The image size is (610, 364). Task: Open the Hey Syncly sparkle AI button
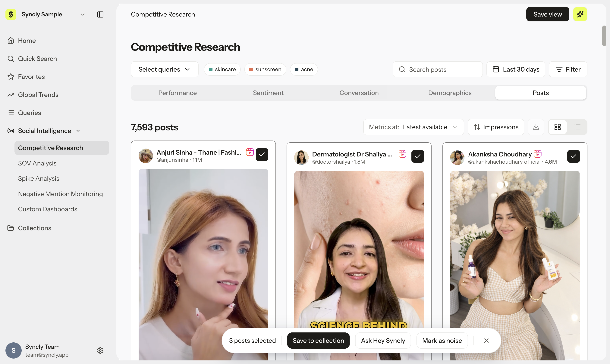[x=580, y=14]
